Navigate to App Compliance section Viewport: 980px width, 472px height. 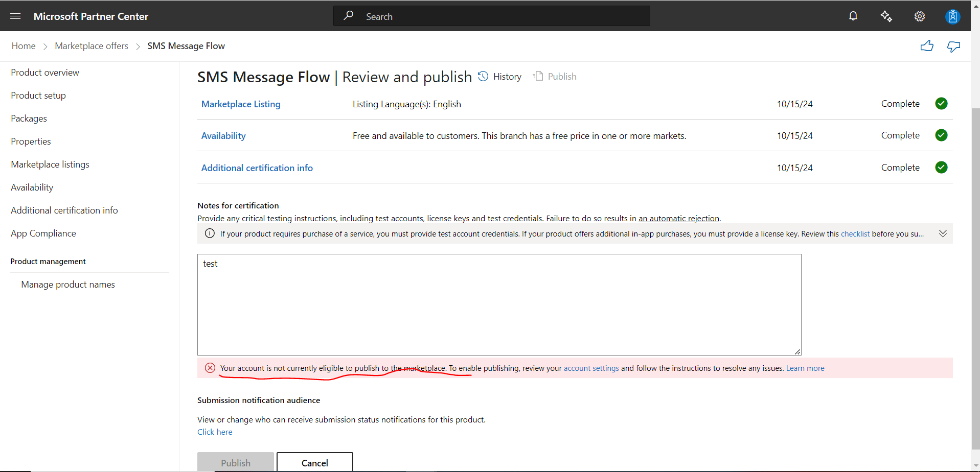pyautogui.click(x=43, y=233)
